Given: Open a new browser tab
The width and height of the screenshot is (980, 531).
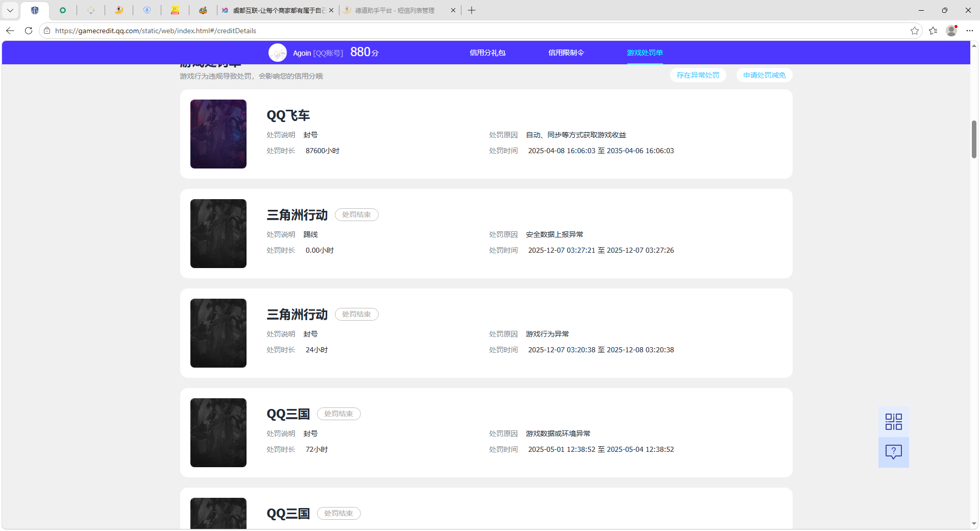Looking at the screenshot, I should [472, 10].
